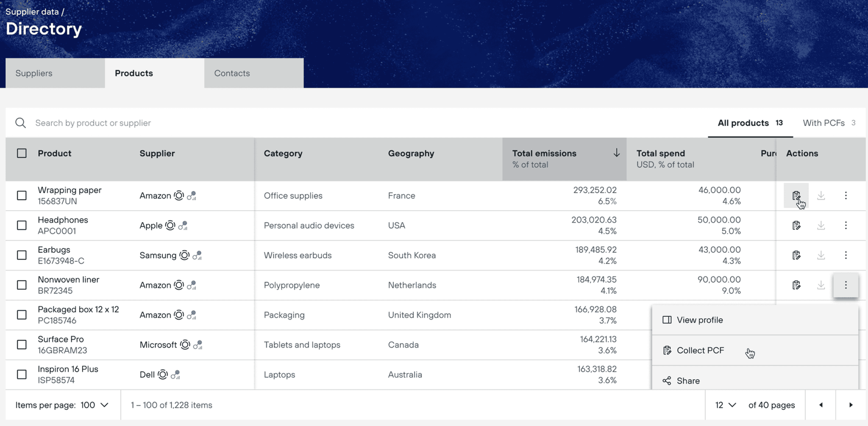
Task: Choose Collect PCF from context menu
Action: pos(700,351)
